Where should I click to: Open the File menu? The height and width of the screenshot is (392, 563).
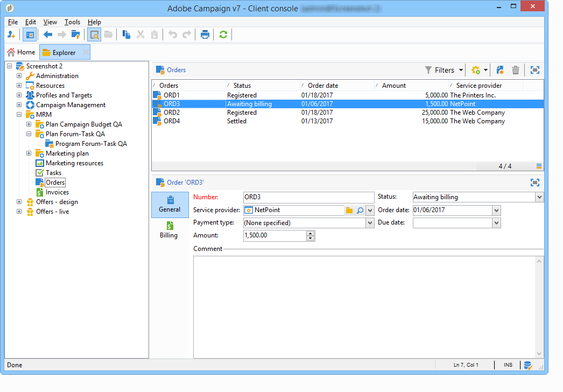tap(13, 22)
